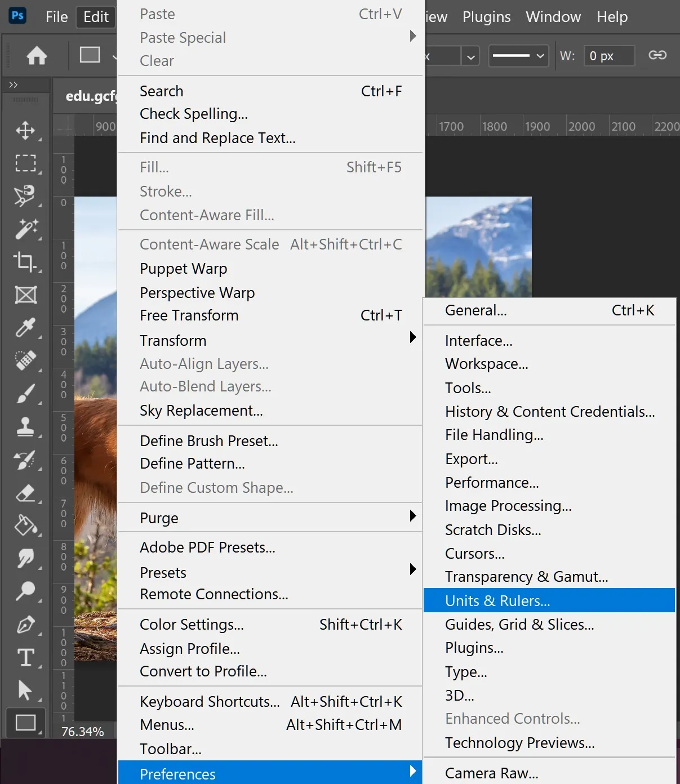Viewport: 680px width, 784px height.
Task: Toggle the link width and height icon
Action: click(x=657, y=55)
